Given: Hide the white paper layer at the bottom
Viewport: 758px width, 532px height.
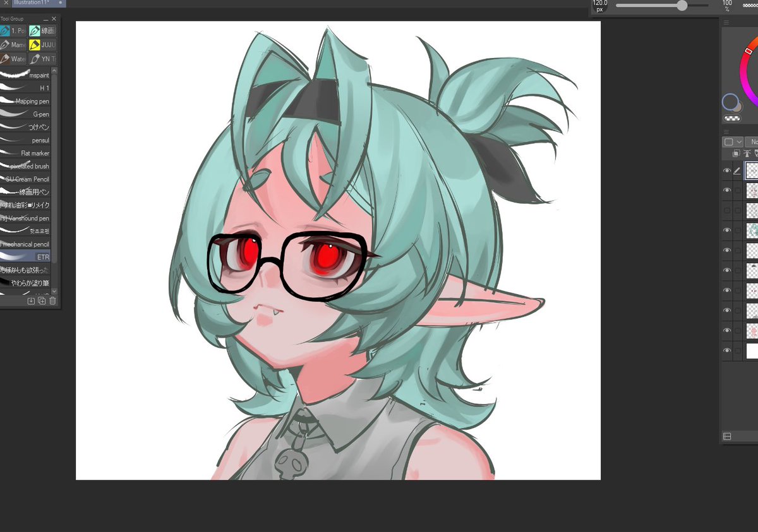Looking at the screenshot, I should coord(727,350).
